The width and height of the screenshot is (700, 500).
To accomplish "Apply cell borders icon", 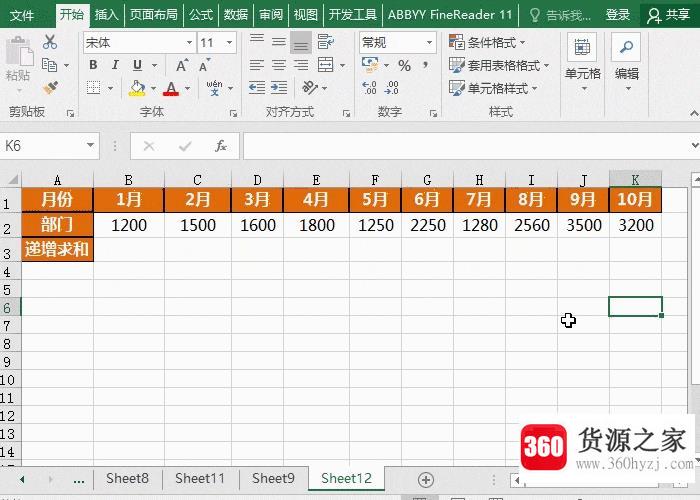I will point(93,88).
